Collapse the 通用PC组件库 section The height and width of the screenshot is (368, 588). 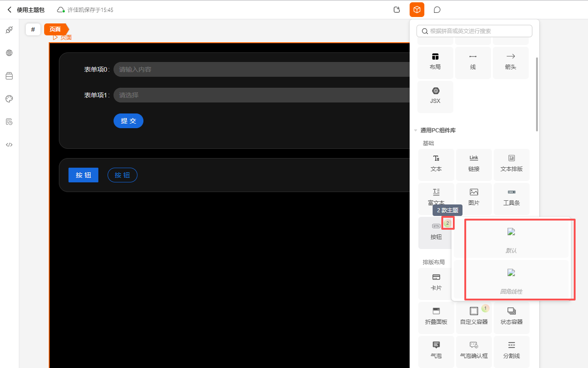(x=416, y=130)
